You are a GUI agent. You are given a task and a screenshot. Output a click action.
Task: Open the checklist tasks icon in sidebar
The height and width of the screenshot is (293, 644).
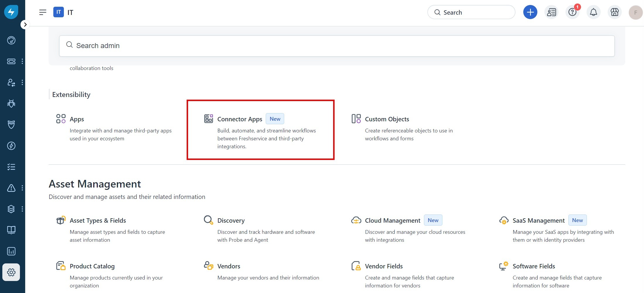[x=11, y=167]
